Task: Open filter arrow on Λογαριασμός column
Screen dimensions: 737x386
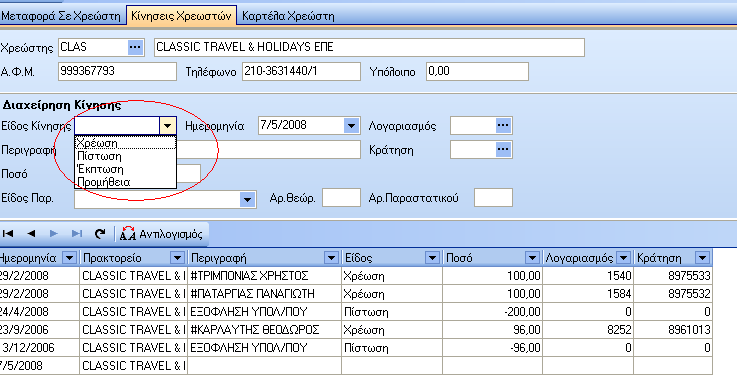Action: pyautogui.click(x=624, y=258)
